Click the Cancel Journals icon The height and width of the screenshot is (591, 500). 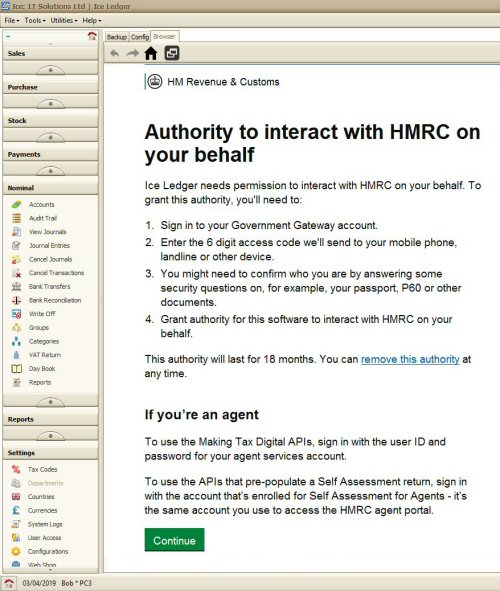pos(16,259)
